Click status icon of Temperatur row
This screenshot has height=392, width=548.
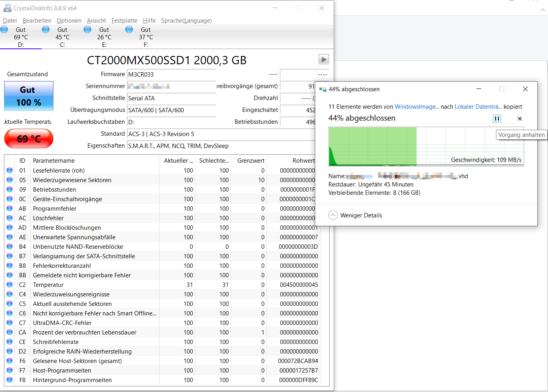click(x=10, y=284)
